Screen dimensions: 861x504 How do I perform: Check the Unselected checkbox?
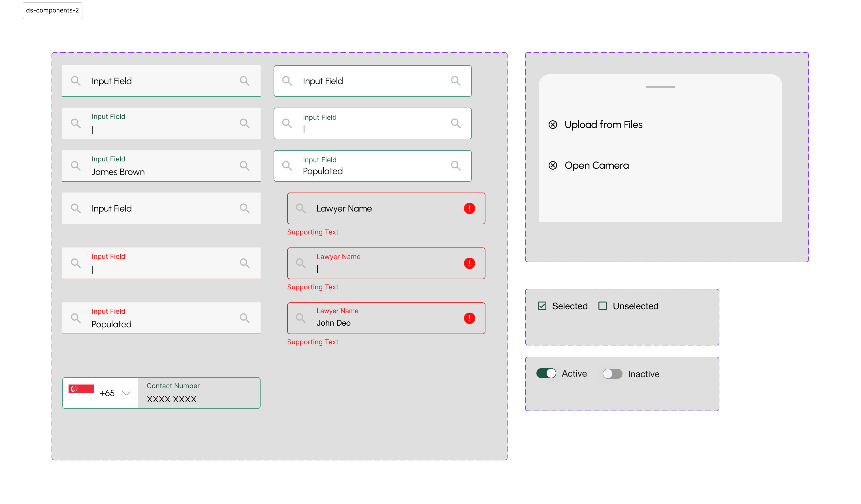pyautogui.click(x=603, y=306)
